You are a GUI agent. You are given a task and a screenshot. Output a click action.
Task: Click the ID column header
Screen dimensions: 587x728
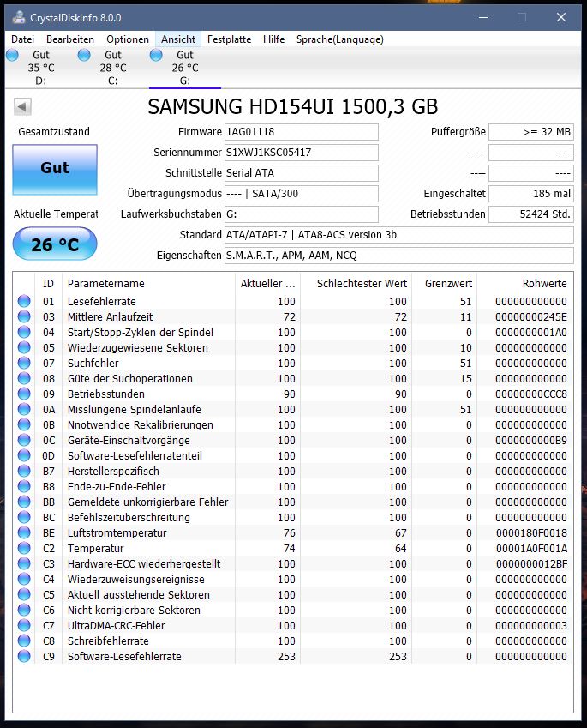[48, 283]
